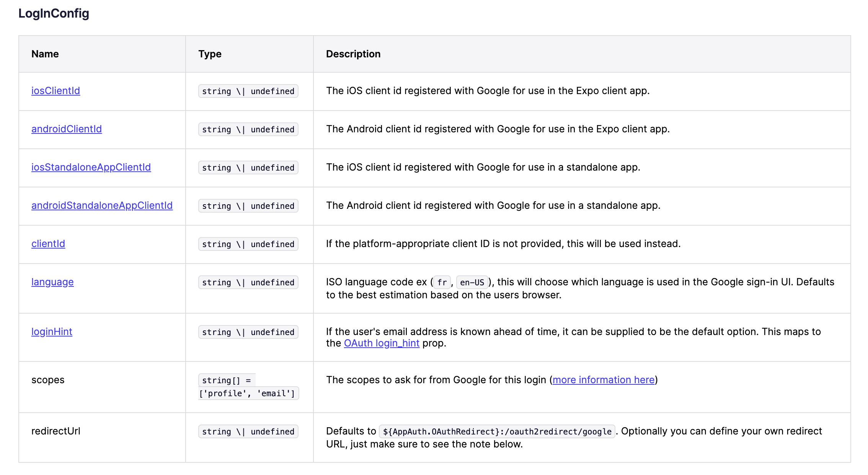
Task: Follow the iosStandaloneAppClientId link
Action: click(91, 167)
